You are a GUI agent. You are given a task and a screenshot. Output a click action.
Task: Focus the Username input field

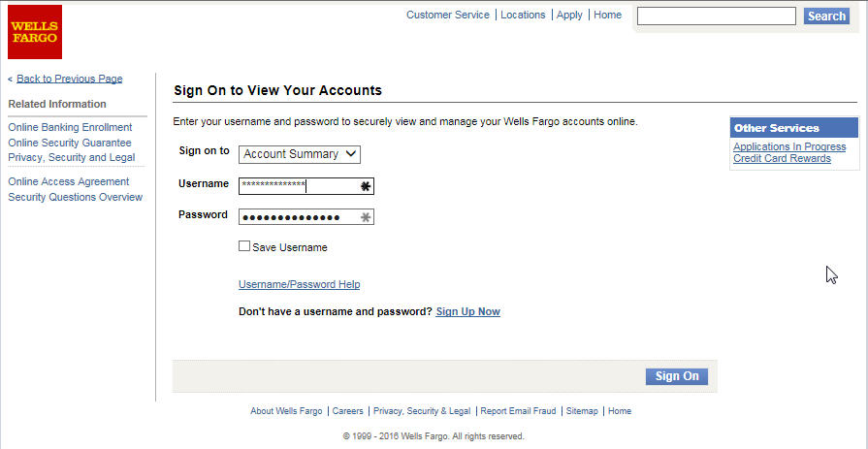(306, 186)
